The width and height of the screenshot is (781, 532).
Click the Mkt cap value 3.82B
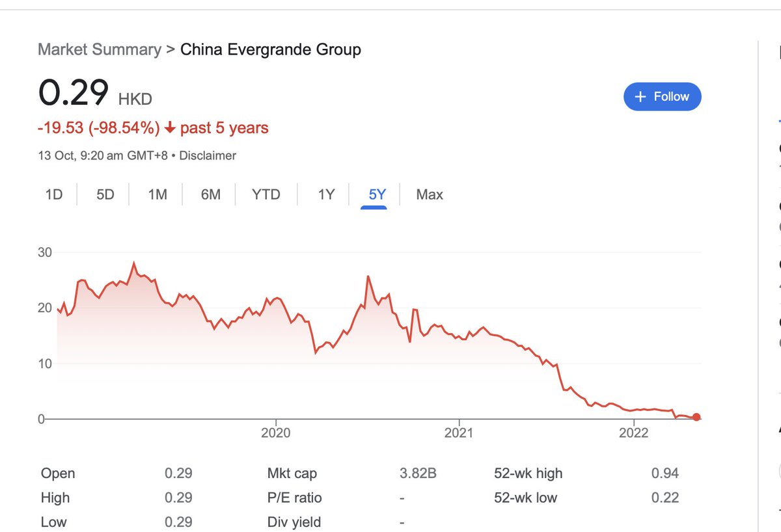pyautogui.click(x=418, y=473)
